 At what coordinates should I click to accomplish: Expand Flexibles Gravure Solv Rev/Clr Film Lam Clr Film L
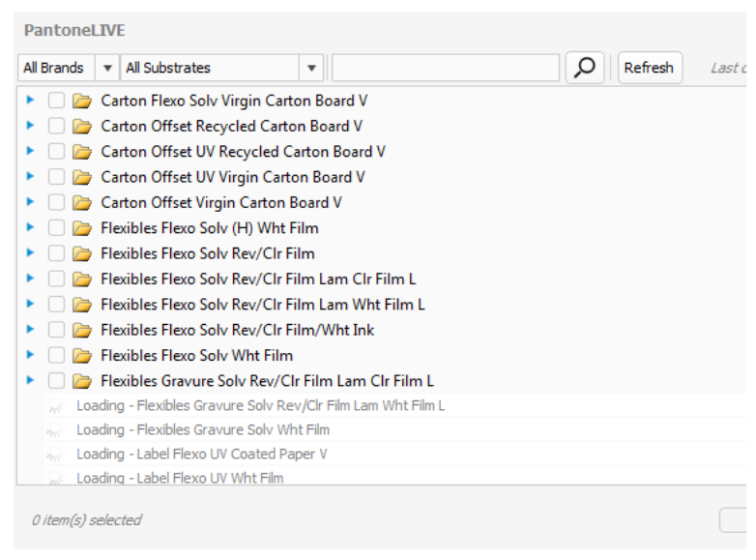(x=30, y=380)
